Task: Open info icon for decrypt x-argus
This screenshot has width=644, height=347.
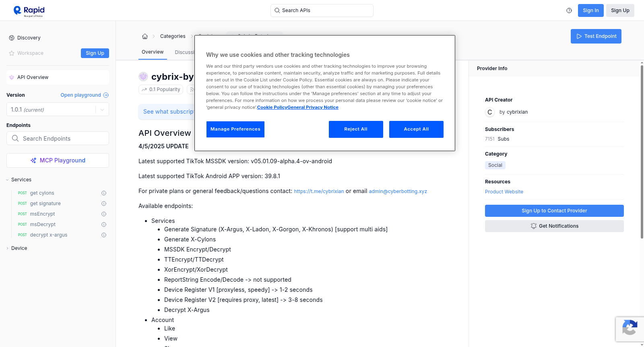Action: click(104, 235)
